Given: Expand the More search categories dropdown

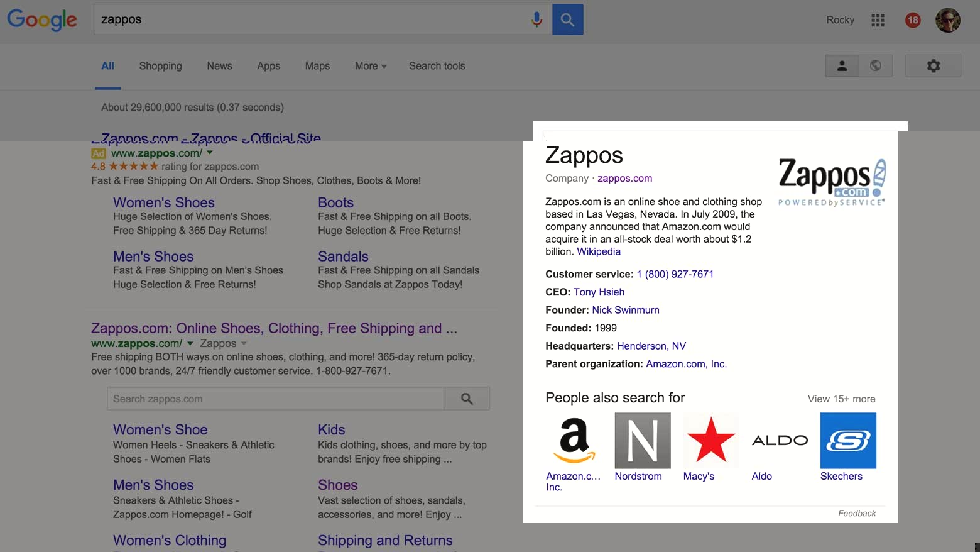Looking at the screenshot, I should (370, 66).
